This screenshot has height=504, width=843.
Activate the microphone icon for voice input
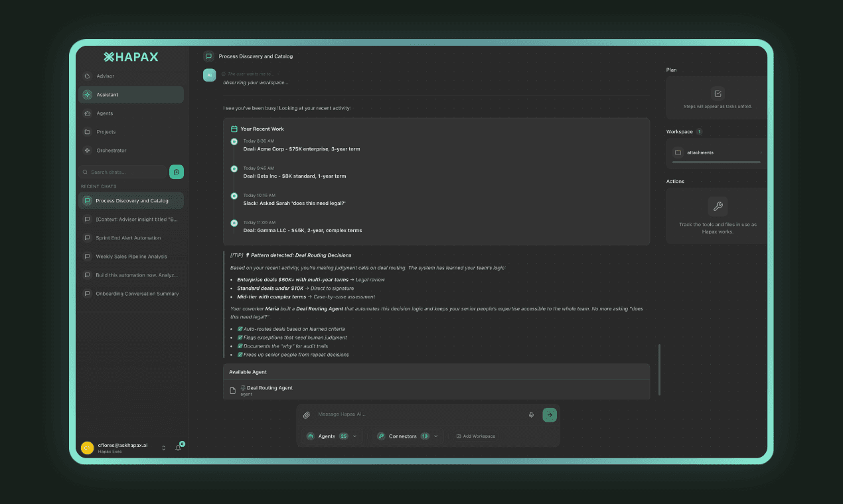coord(531,414)
